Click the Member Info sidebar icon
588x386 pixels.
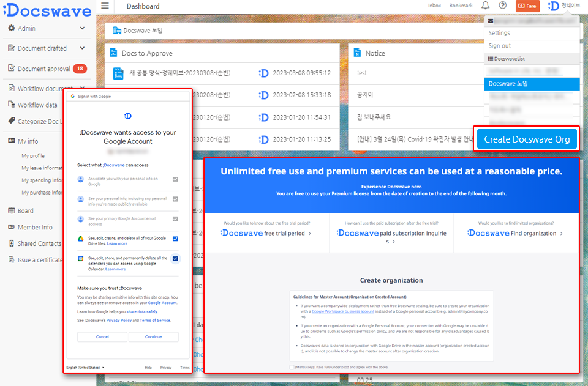12,227
